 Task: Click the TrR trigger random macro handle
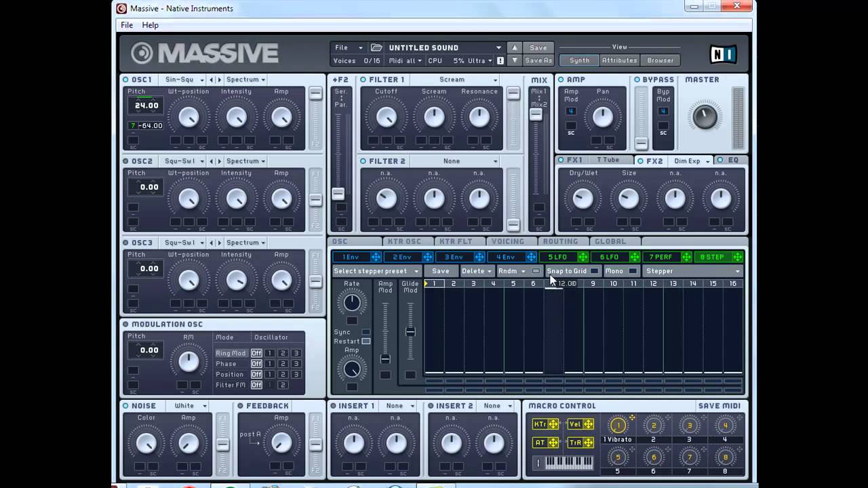click(x=581, y=443)
